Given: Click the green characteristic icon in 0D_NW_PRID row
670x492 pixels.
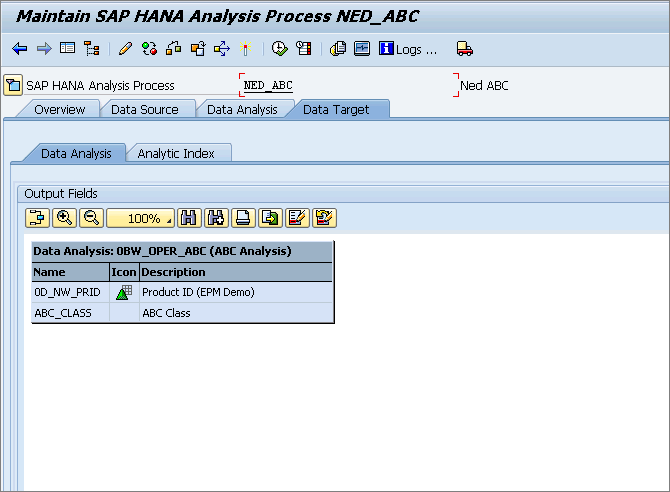Looking at the screenshot, I should (124, 292).
